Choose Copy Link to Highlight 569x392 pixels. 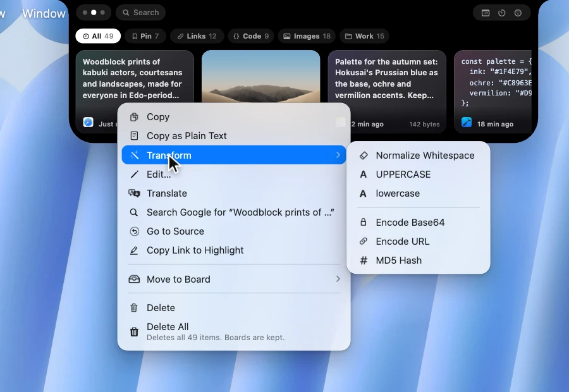click(234, 250)
